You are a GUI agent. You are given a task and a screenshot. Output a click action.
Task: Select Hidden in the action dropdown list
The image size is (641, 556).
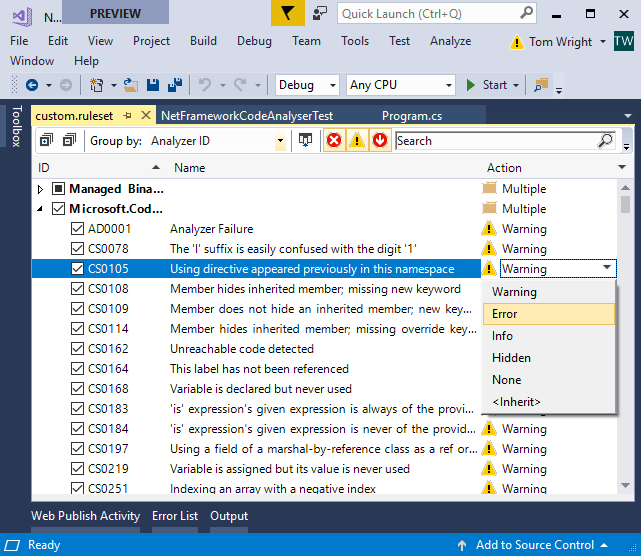point(549,358)
